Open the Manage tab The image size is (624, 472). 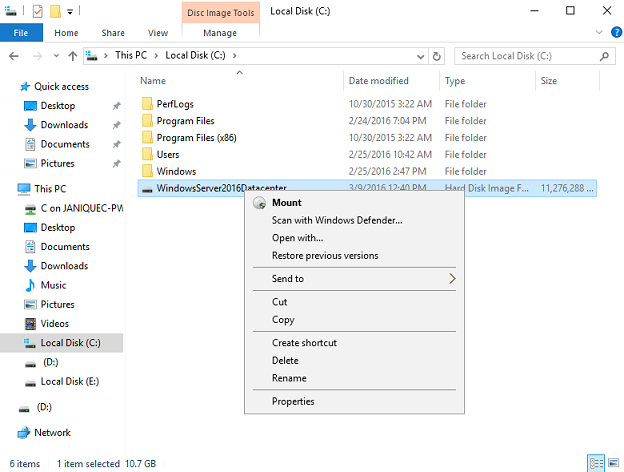[x=220, y=33]
